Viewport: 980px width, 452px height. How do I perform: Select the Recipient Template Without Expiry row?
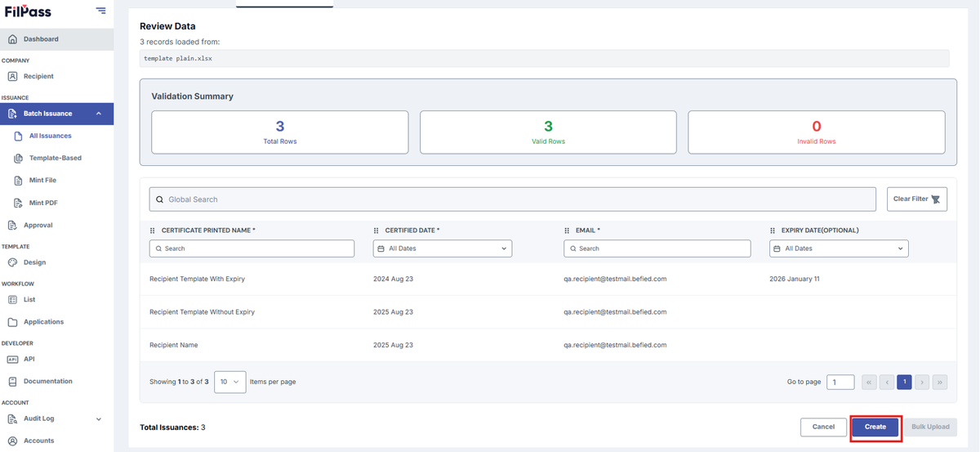tap(548, 311)
